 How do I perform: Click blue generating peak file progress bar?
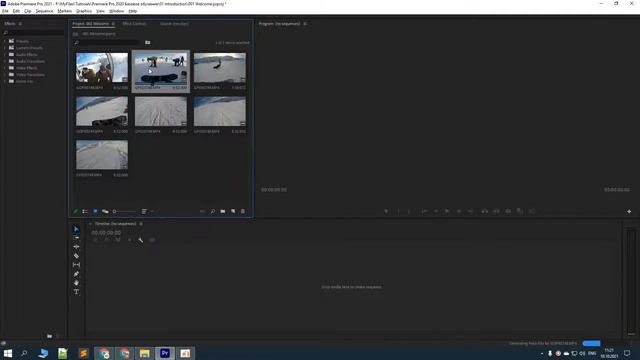coord(591,343)
